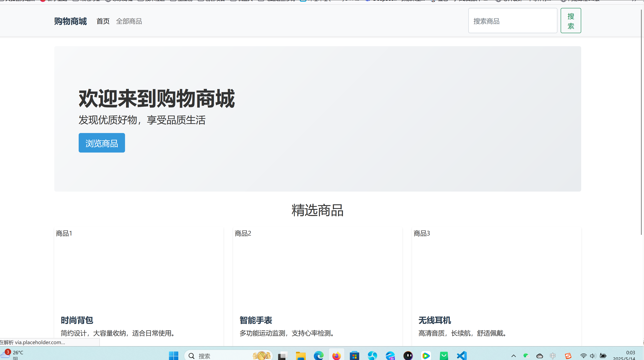Open the Task View taskbar icon
The image size is (644, 360).
[x=283, y=356]
